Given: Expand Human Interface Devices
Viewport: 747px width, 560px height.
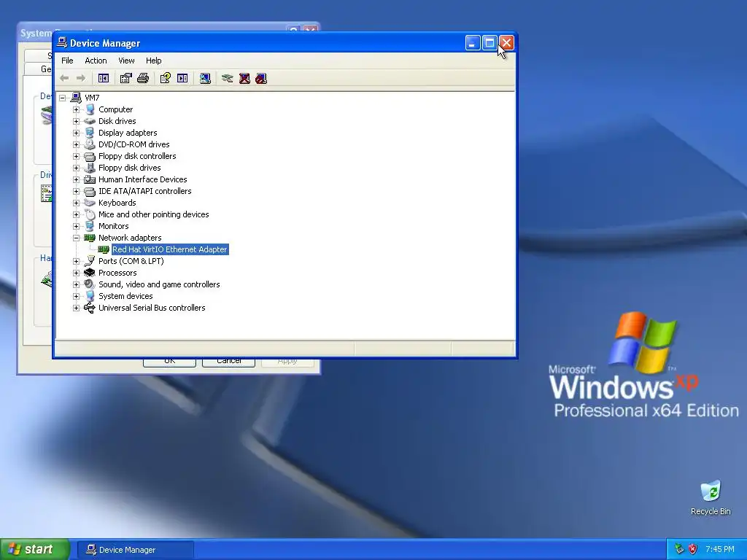Looking at the screenshot, I should [76, 179].
